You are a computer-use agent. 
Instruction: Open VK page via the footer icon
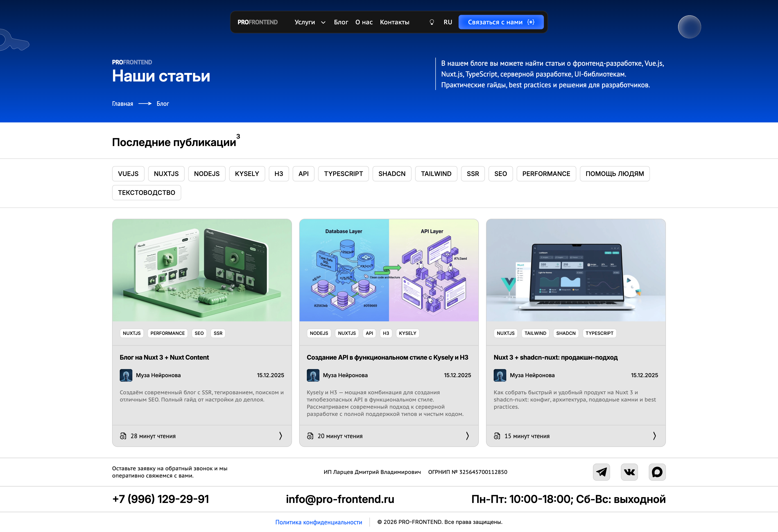(629, 472)
